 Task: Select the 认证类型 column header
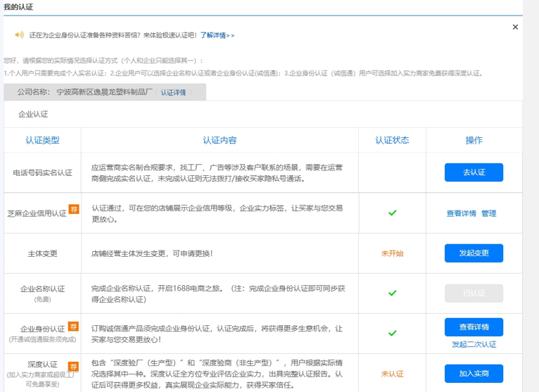coord(42,140)
